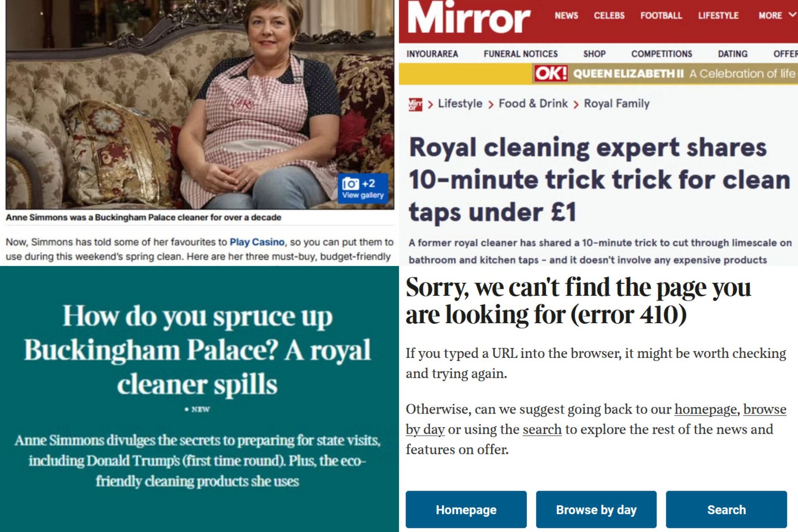The width and height of the screenshot is (798, 532).
Task: Open the Royal Family breadcrumb link
Action: click(616, 104)
